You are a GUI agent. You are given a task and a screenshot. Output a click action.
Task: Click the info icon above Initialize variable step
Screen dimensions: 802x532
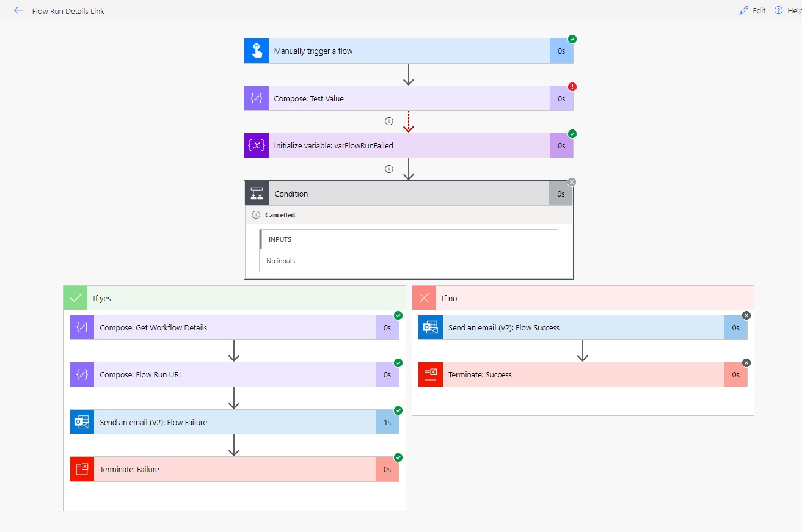click(389, 121)
